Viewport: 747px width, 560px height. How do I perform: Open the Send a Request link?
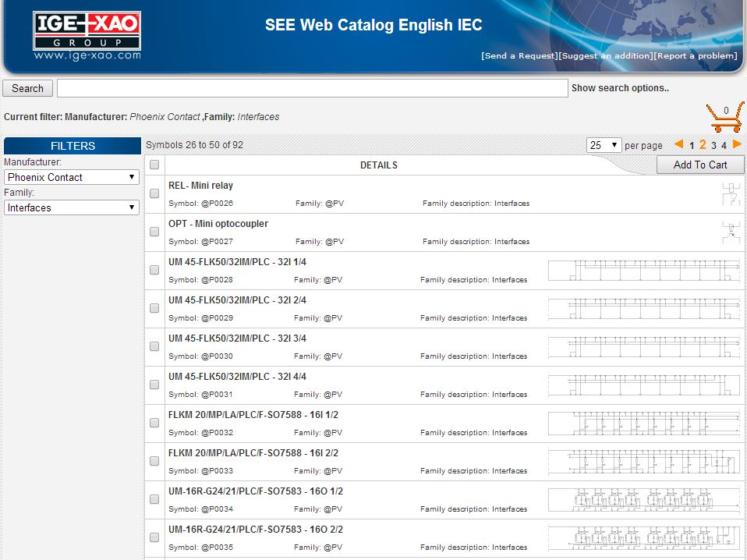click(519, 55)
